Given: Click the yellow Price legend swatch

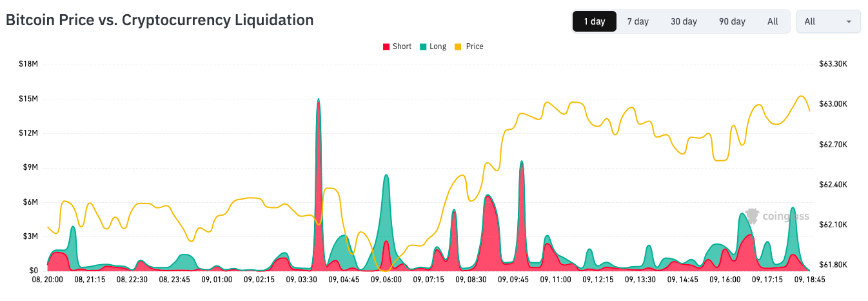Looking at the screenshot, I should click(x=459, y=47).
